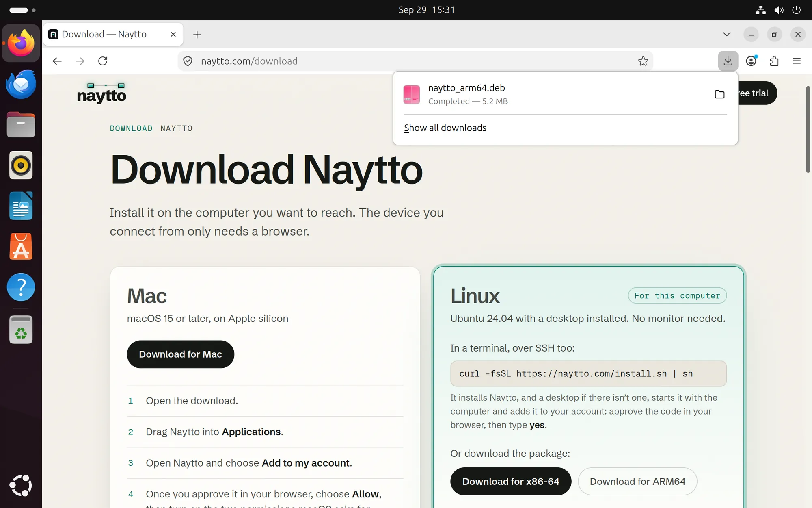The image size is (812, 508).
Task: Open the site tracking protection shield icon
Action: click(x=188, y=61)
